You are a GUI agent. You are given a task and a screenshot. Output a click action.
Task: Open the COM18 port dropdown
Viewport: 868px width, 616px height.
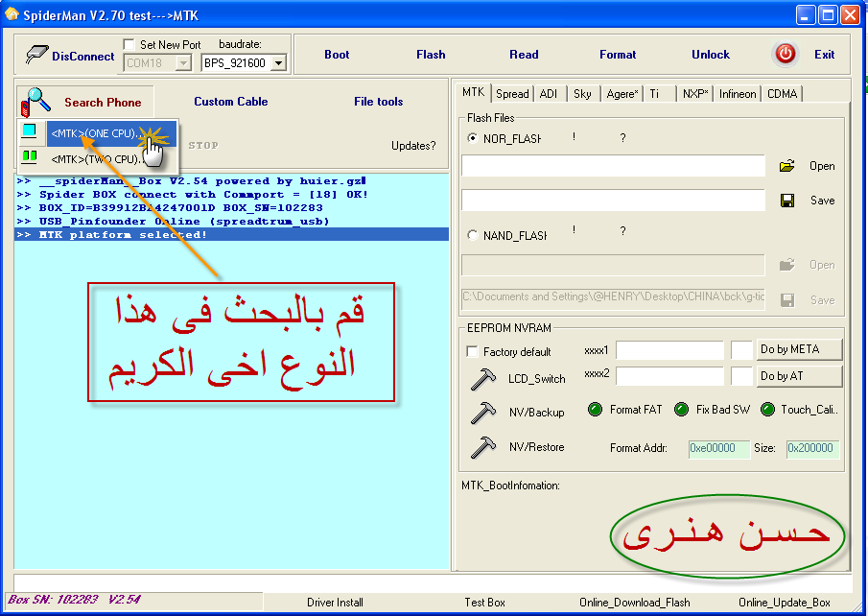coord(183,63)
